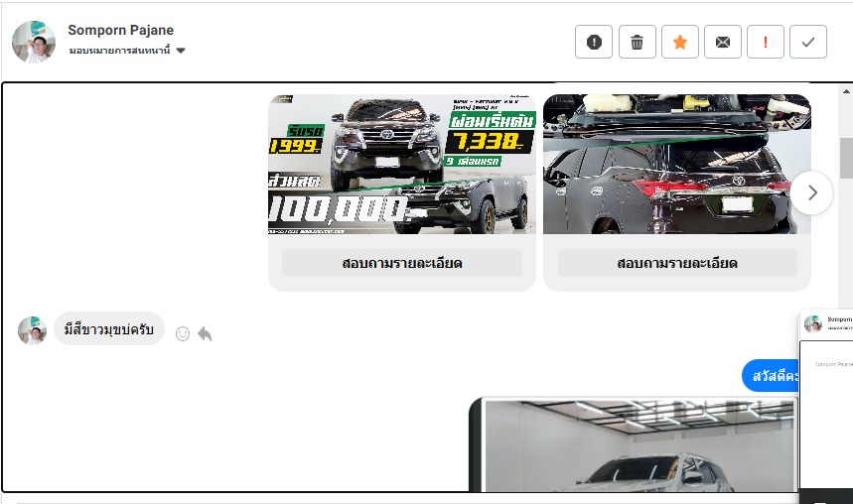
Task: Mark conversation as done with checkmark
Action: click(x=808, y=42)
